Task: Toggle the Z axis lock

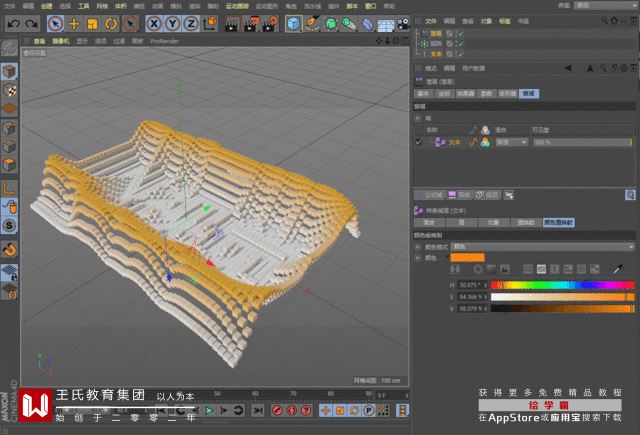Action: 191,24
